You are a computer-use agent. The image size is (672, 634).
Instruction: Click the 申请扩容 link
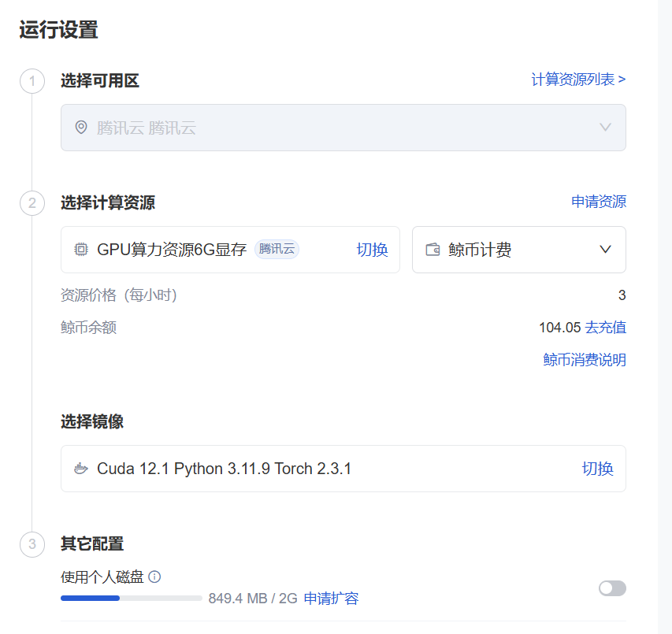click(x=331, y=598)
